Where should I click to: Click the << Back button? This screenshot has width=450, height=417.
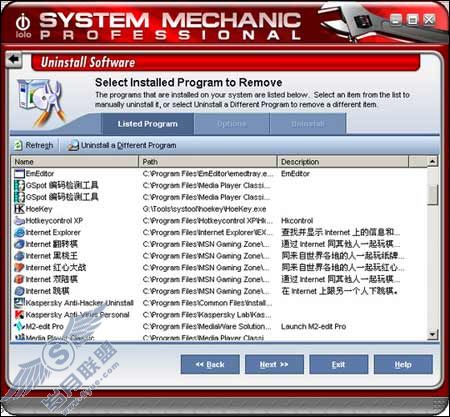(x=210, y=364)
